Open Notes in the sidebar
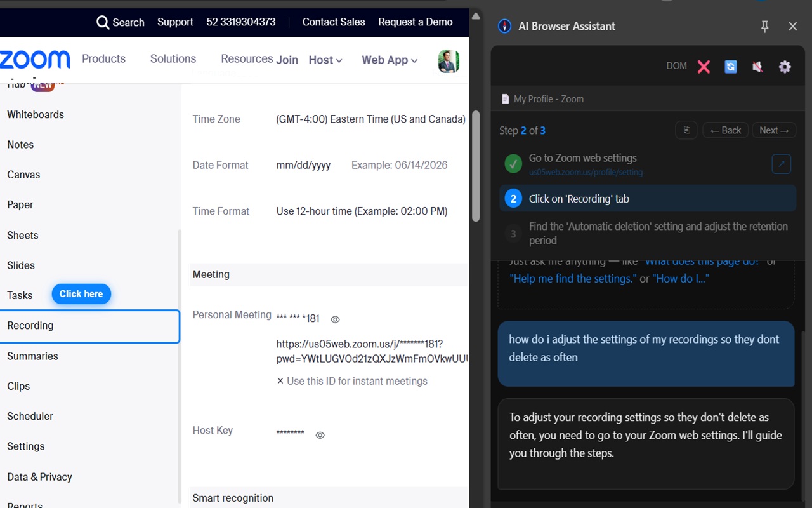 pos(20,145)
